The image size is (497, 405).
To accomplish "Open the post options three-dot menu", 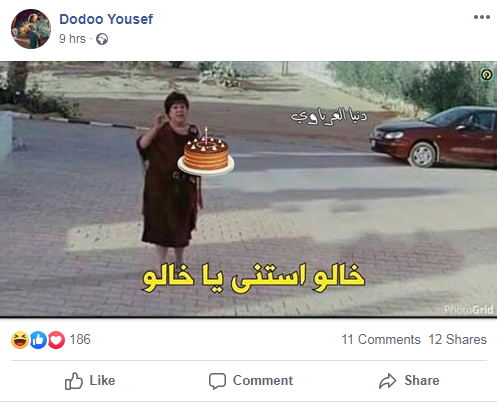I will (x=482, y=17).
